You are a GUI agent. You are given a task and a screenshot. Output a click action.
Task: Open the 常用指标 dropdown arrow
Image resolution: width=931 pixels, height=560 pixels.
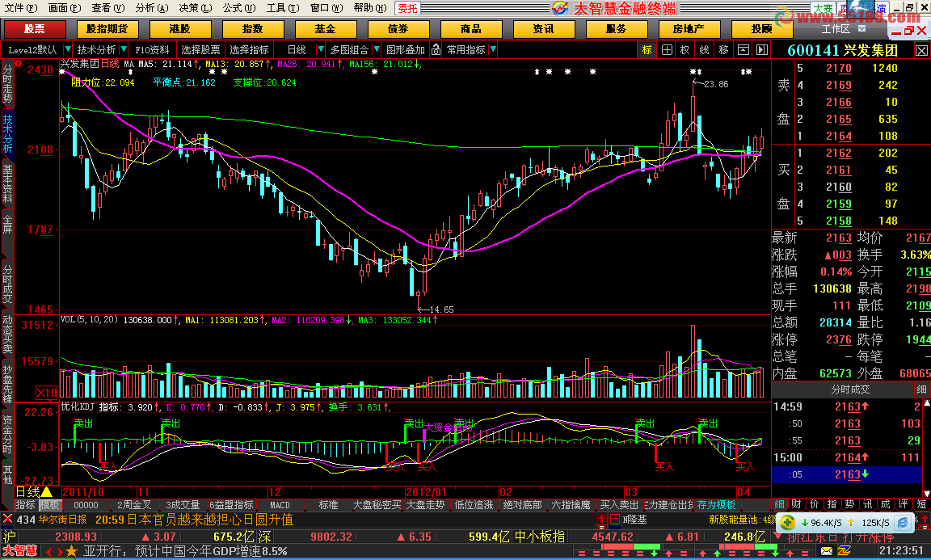pyautogui.click(x=493, y=49)
